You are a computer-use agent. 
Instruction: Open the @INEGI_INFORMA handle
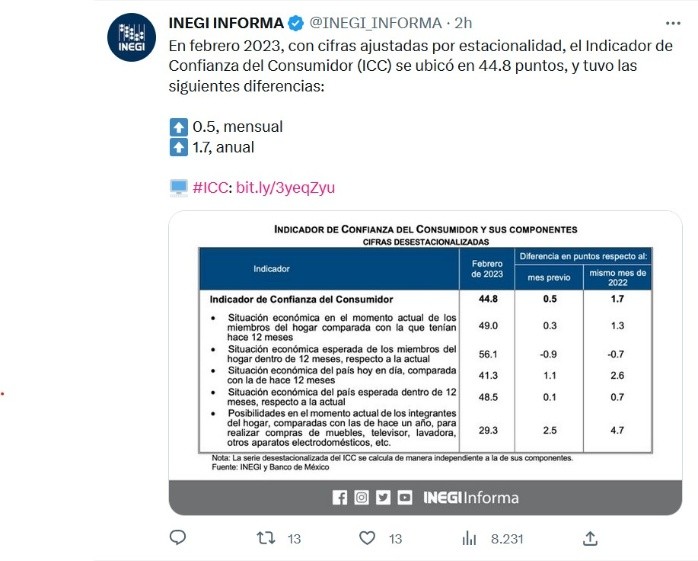pos(374,23)
